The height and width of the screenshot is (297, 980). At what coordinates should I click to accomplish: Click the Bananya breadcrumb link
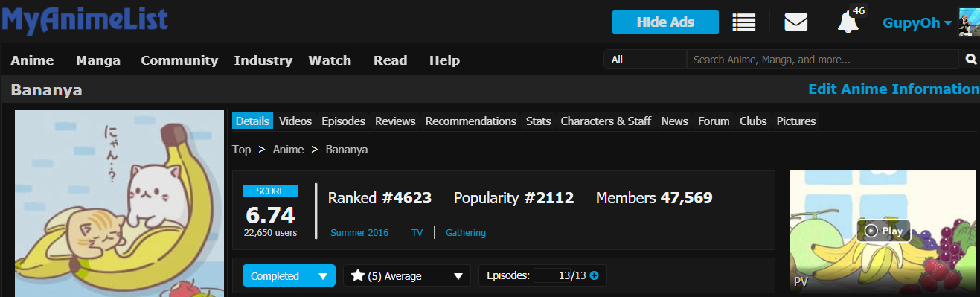[x=346, y=150]
